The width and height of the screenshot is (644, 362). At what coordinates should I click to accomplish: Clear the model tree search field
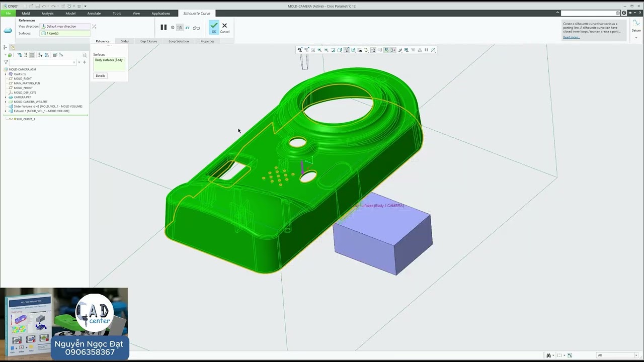click(74, 62)
